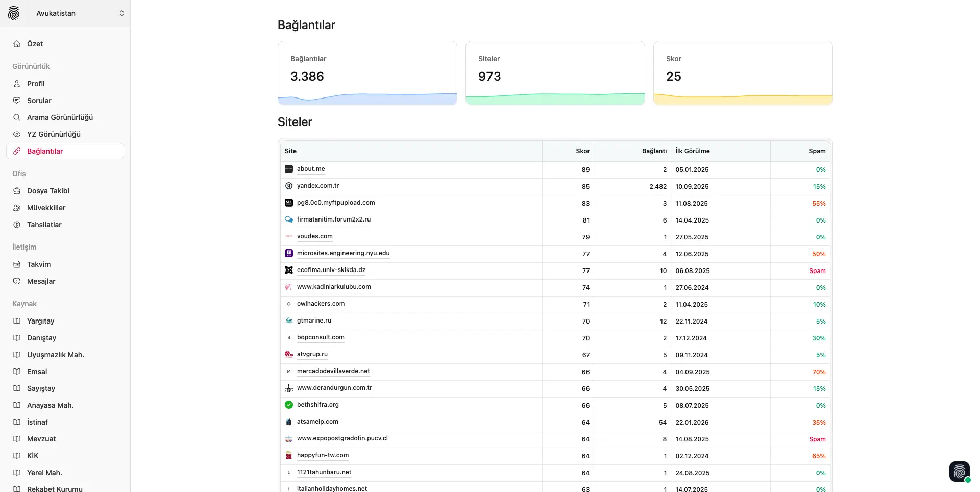Go to Dosya Takibi in the sidebar

coord(48,191)
